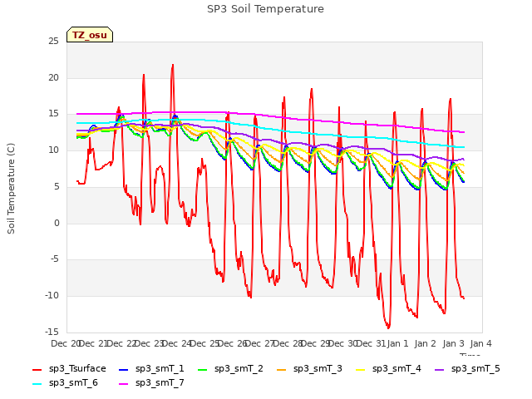This screenshot has width=532, height=399.
Task: Select the sp3_smT_5 legend label
Action: pyautogui.click(x=475, y=368)
